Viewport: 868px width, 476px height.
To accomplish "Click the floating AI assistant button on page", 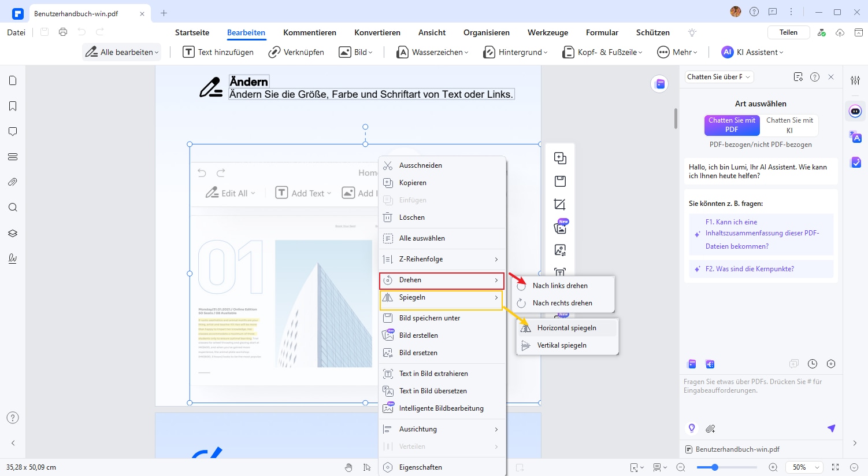I will coord(660,84).
